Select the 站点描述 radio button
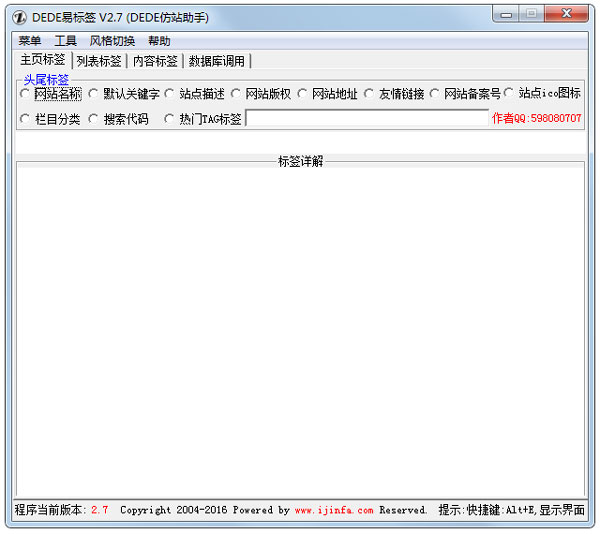This screenshot has height=534, width=600. tap(169, 93)
